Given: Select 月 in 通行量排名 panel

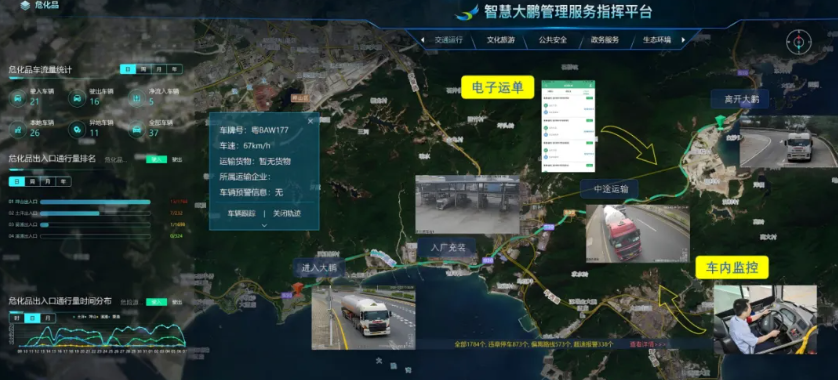Looking at the screenshot, I should [x=48, y=182].
